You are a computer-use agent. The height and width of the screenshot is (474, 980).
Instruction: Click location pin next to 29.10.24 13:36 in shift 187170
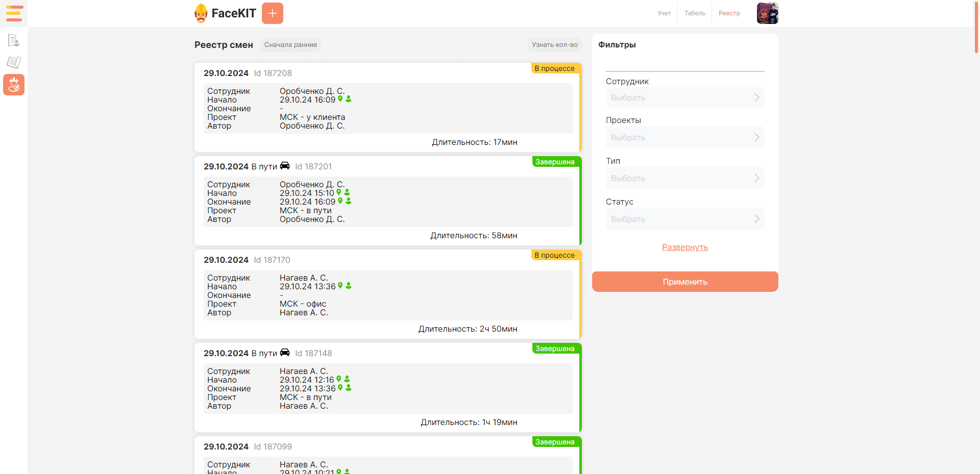340,286
